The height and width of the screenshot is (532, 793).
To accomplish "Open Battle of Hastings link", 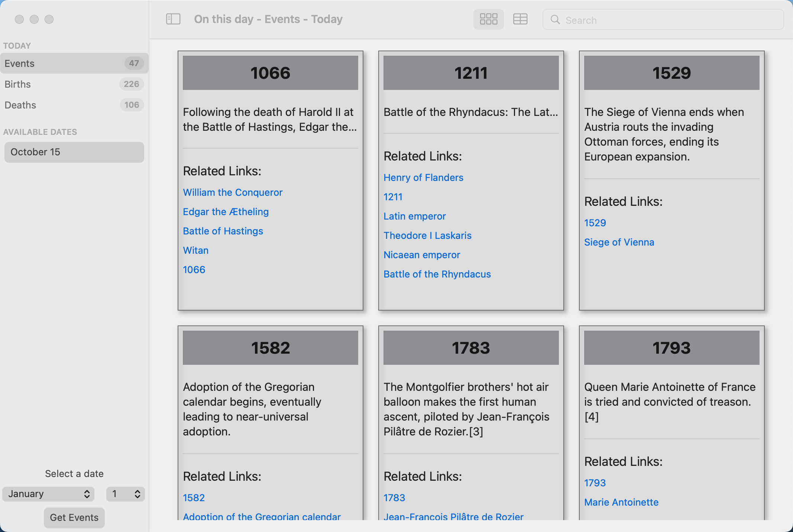I will pos(223,231).
